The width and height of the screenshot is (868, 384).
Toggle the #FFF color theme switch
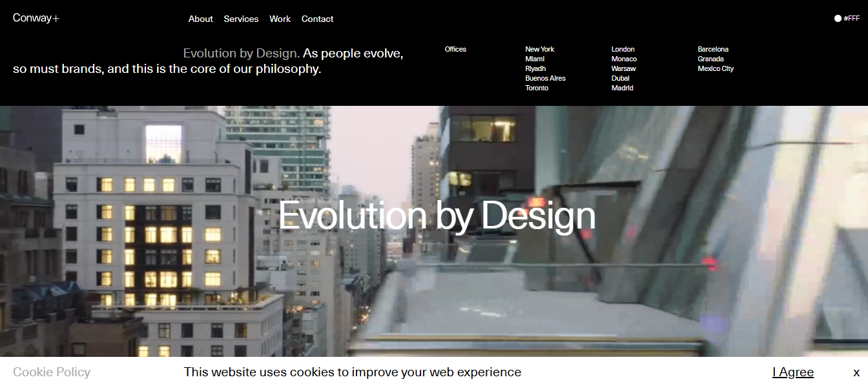847,19
